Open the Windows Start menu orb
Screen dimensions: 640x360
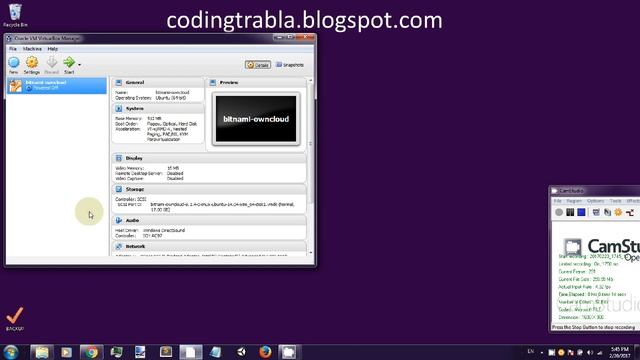pyautogui.click(x=11, y=352)
